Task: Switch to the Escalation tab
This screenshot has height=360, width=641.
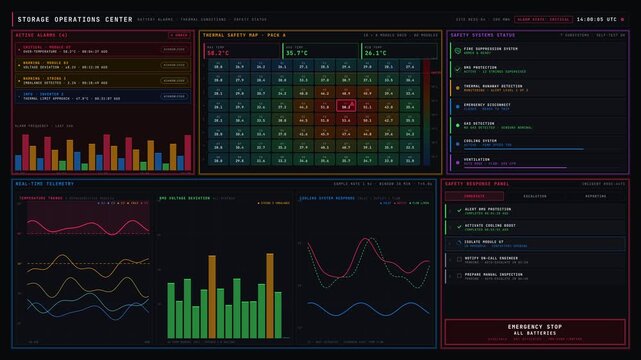Action: [x=535, y=196]
